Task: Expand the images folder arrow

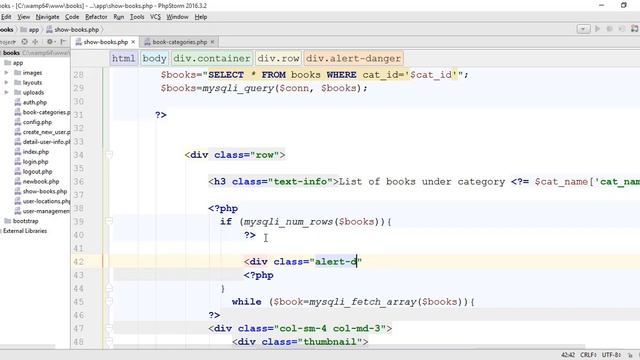Action: 6,73
